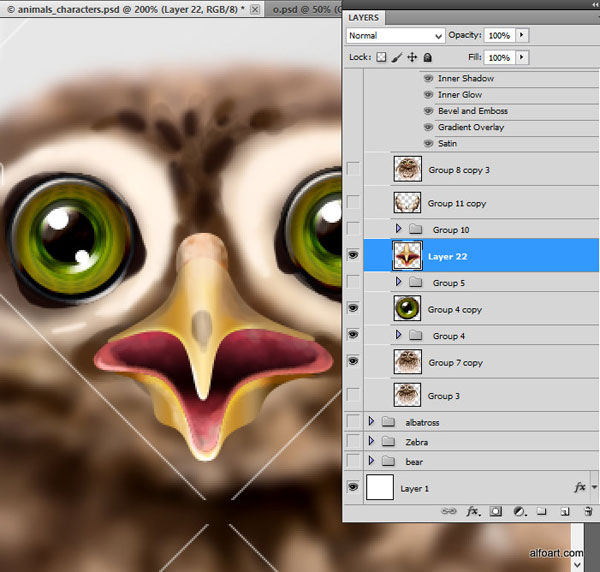
Task: Add a layer mask
Action: pos(496,511)
